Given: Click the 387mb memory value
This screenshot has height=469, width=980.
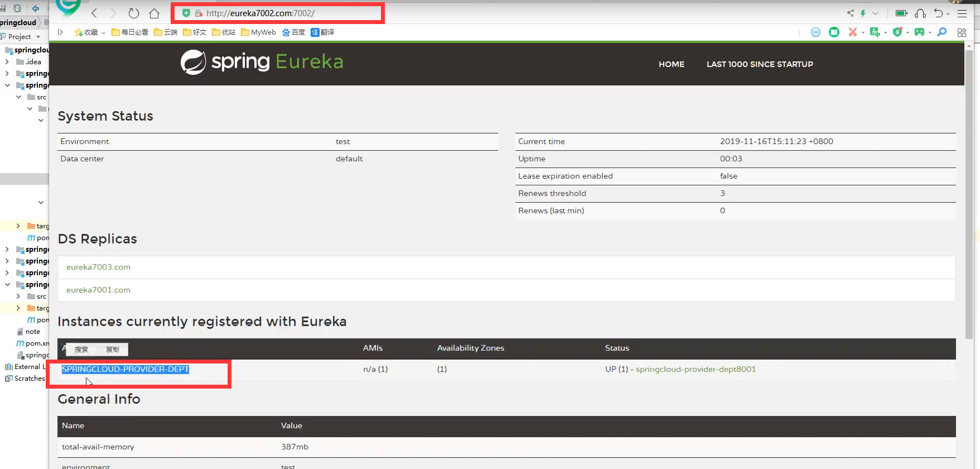Looking at the screenshot, I should [295, 447].
